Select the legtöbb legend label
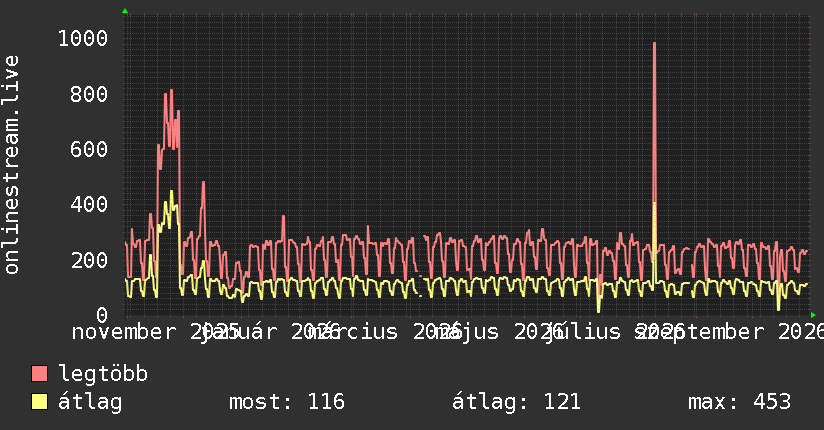The height and width of the screenshot is (430, 824). 103,374
